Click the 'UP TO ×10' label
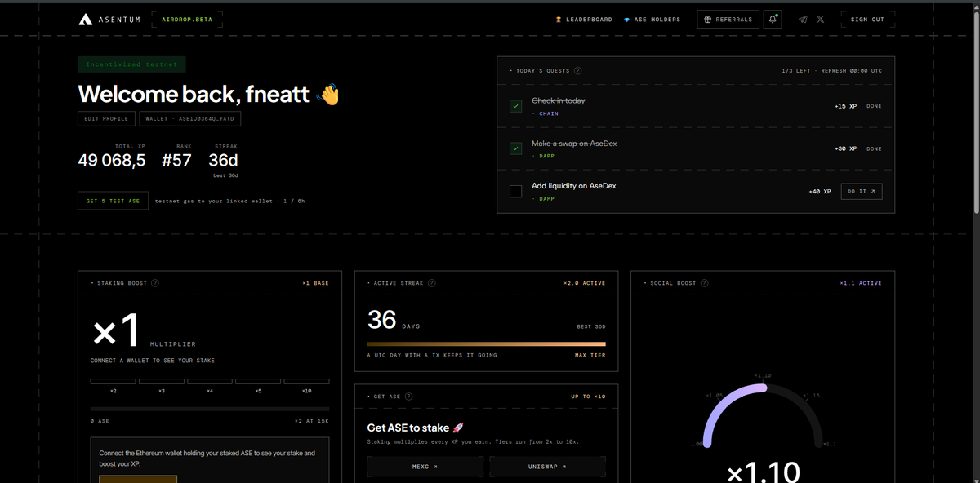Viewport: 980px width, 483px height. coord(588,397)
